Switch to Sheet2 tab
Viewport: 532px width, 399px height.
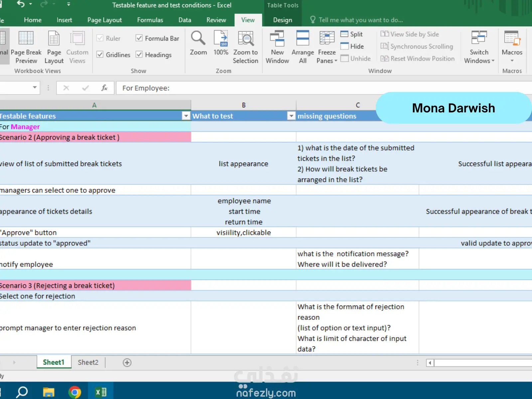[x=88, y=362]
